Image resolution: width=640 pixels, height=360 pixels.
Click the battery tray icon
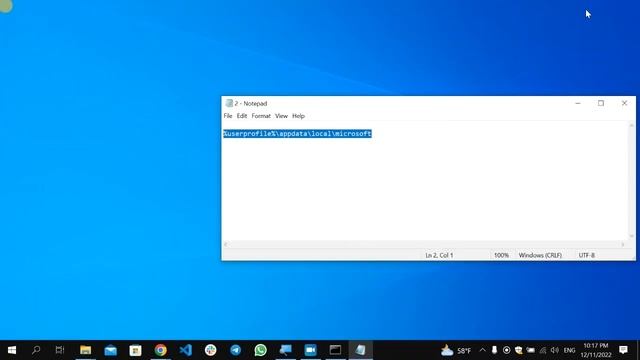click(531, 350)
